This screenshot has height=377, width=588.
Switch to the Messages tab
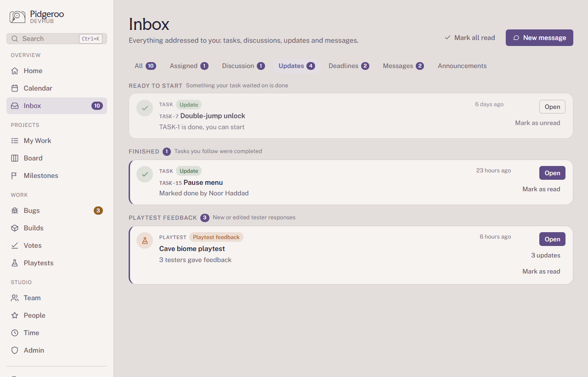(x=403, y=66)
